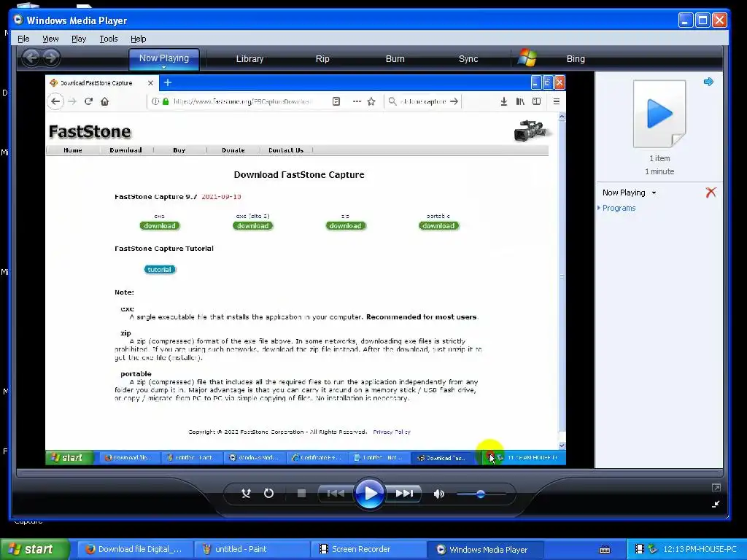Click the browser downloads arrow in video
This screenshot has width=747, height=560.
coord(503,101)
